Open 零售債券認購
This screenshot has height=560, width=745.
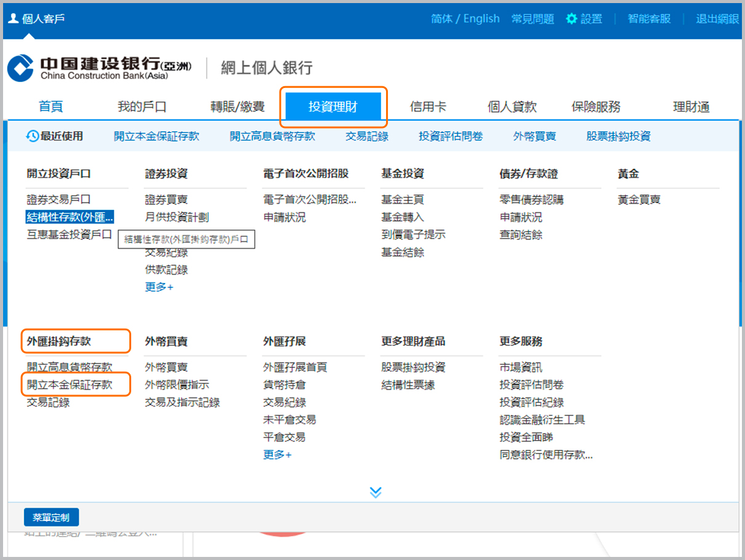pos(531,199)
